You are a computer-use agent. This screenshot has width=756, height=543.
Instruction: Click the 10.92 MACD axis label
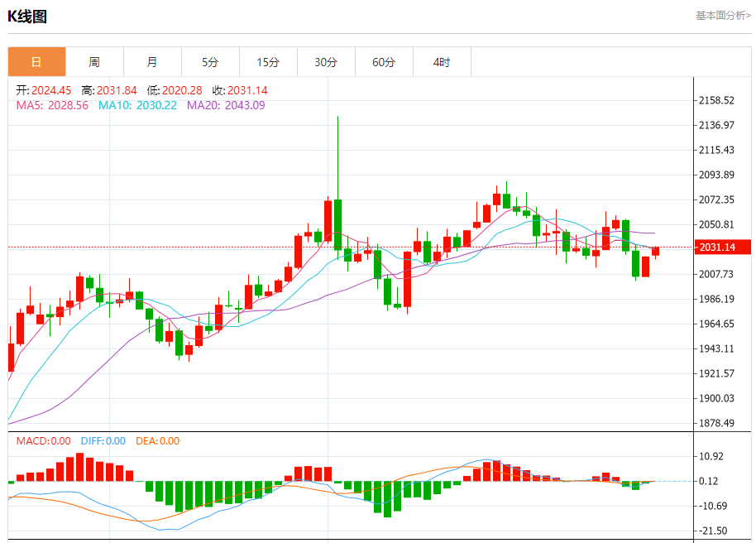click(711, 457)
